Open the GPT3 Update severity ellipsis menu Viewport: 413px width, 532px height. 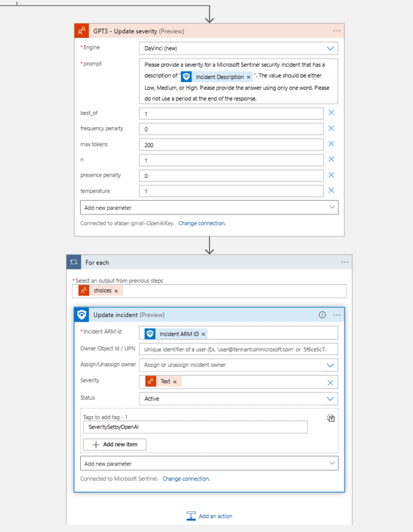point(337,31)
